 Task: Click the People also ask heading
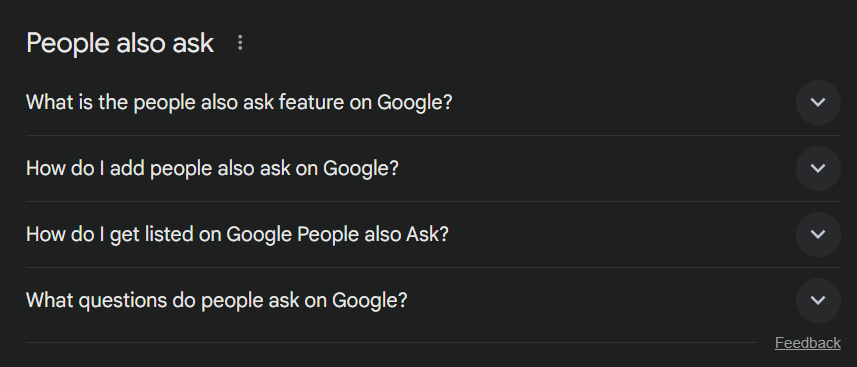coord(120,43)
